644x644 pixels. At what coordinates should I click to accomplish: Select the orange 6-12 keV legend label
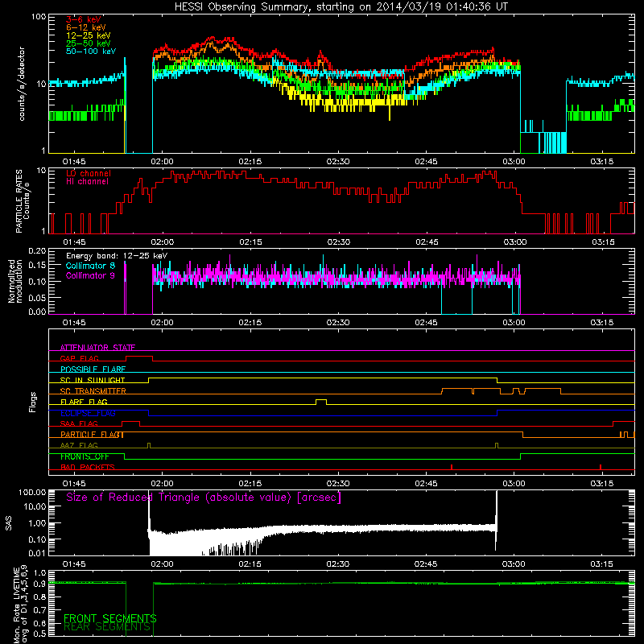(x=86, y=27)
